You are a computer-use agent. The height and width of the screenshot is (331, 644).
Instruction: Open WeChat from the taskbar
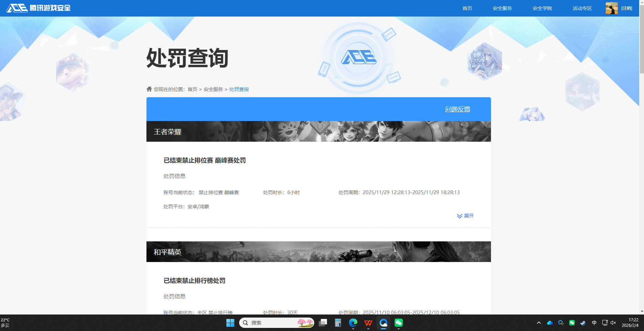(x=399, y=323)
